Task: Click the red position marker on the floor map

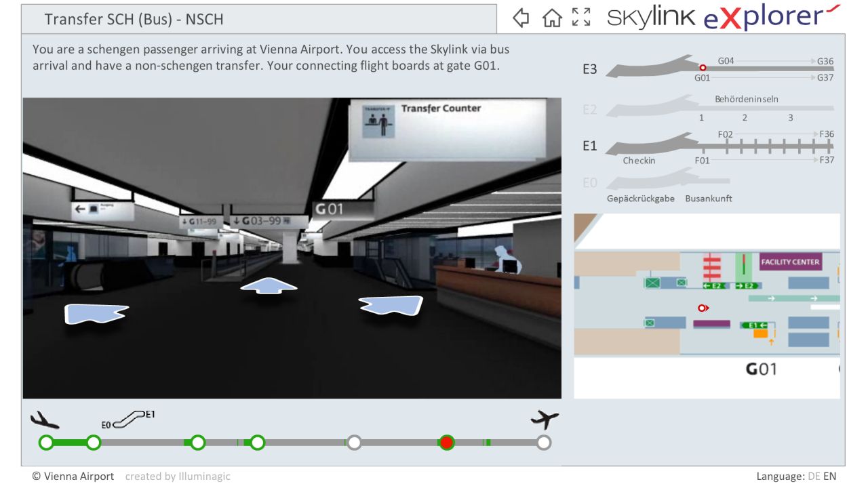Action: pos(703,308)
